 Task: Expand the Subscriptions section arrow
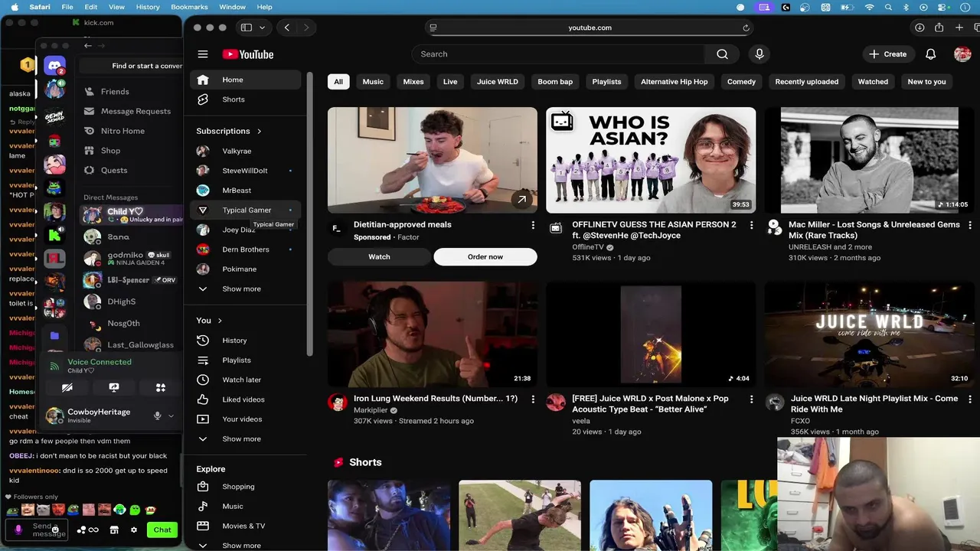259,132
